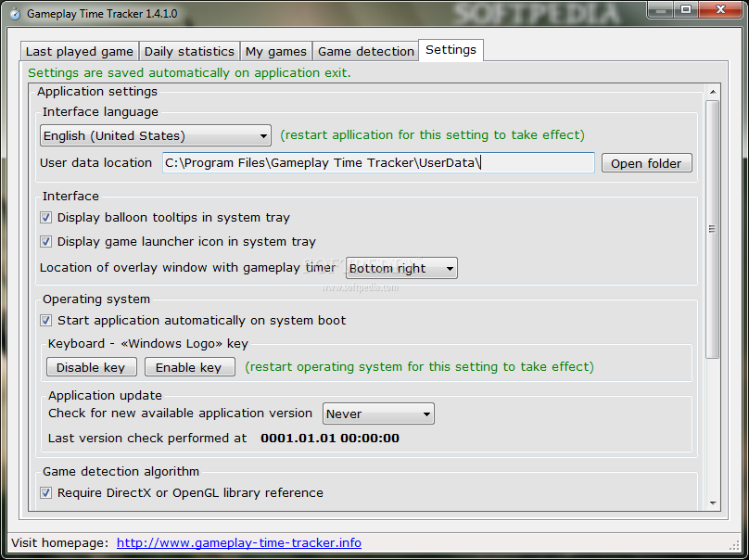Click the window resize grip in status bar
The height and width of the screenshot is (560, 749).
click(x=734, y=545)
